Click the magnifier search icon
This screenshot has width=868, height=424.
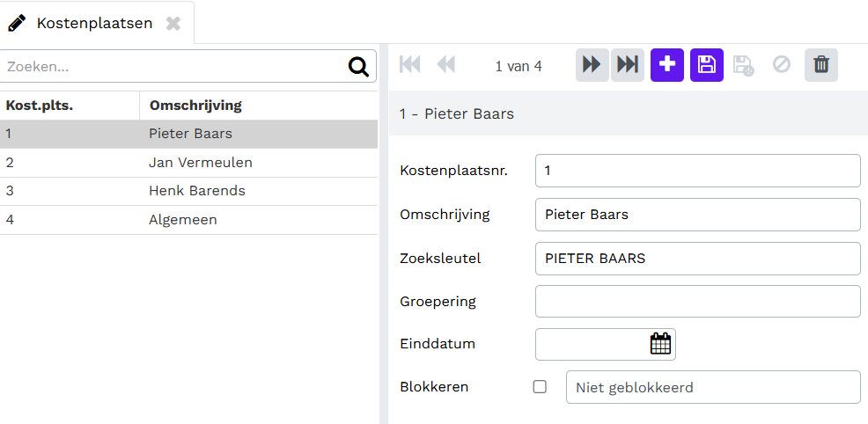(x=358, y=67)
